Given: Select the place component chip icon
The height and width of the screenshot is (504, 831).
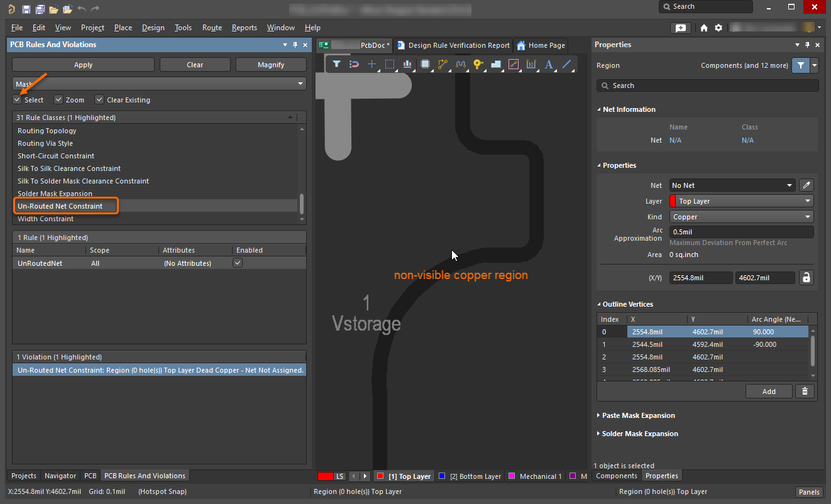Looking at the screenshot, I should coord(426,64).
